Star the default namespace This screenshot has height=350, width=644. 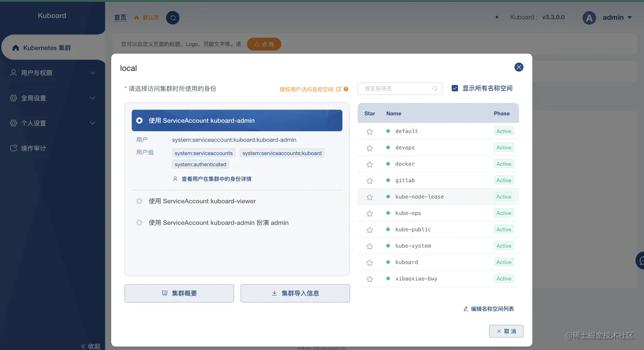pyautogui.click(x=370, y=132)
